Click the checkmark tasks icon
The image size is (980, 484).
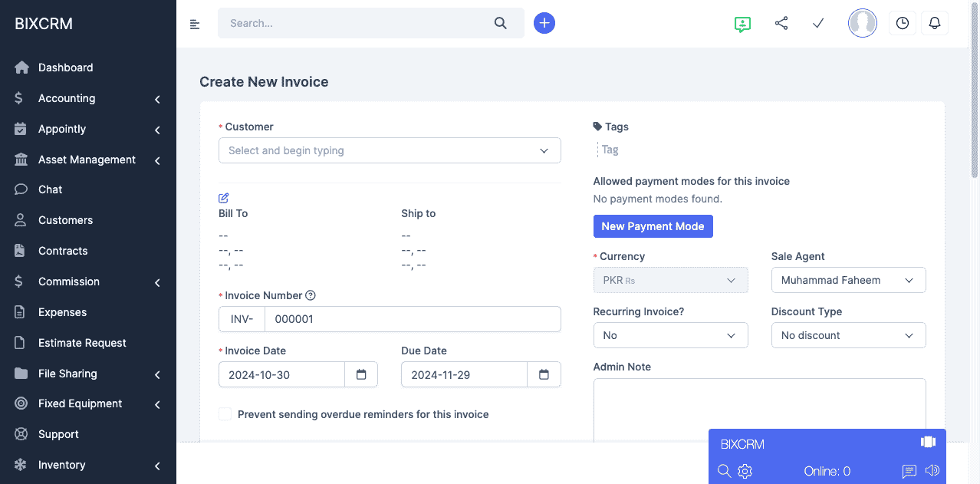pyautogui.click(x=818, y=23)
